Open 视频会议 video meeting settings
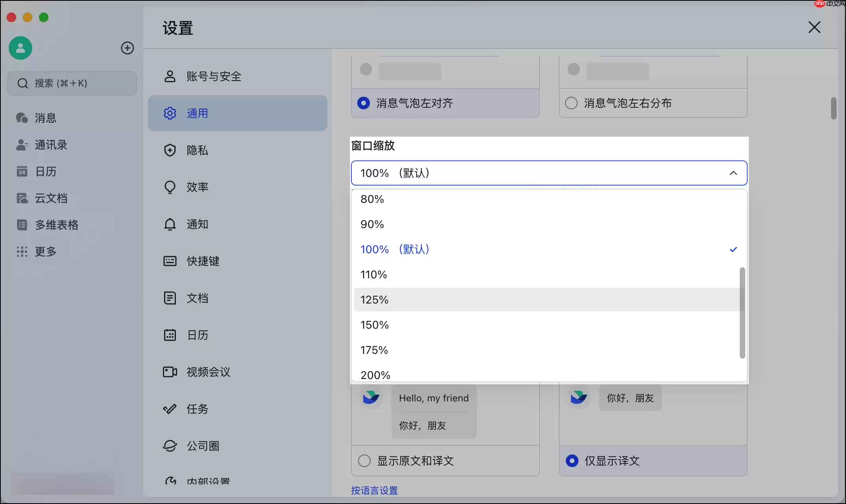Viewport: 846px width, 504px height. (x=209, y=372)
